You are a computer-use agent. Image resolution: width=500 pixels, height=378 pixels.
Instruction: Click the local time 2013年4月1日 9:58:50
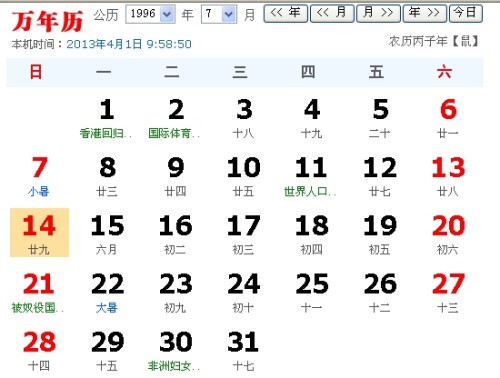pyautogui.click(x=129, y=44)
